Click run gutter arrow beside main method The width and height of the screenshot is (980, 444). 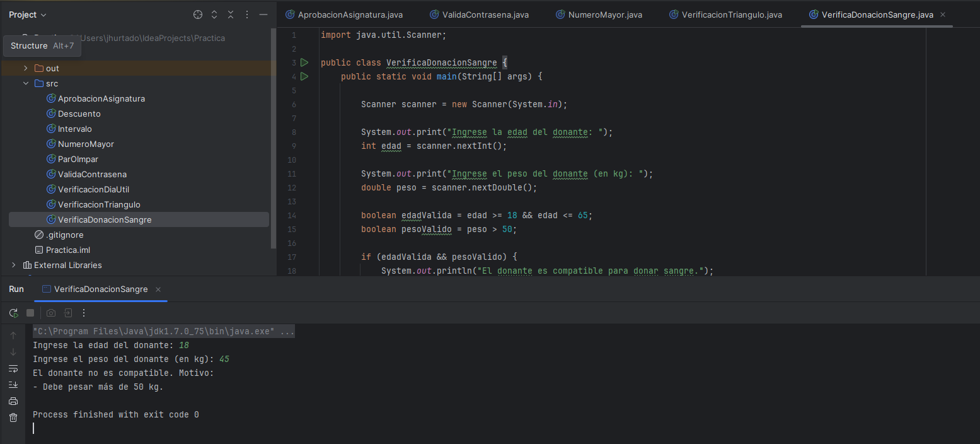coord(304,76)
